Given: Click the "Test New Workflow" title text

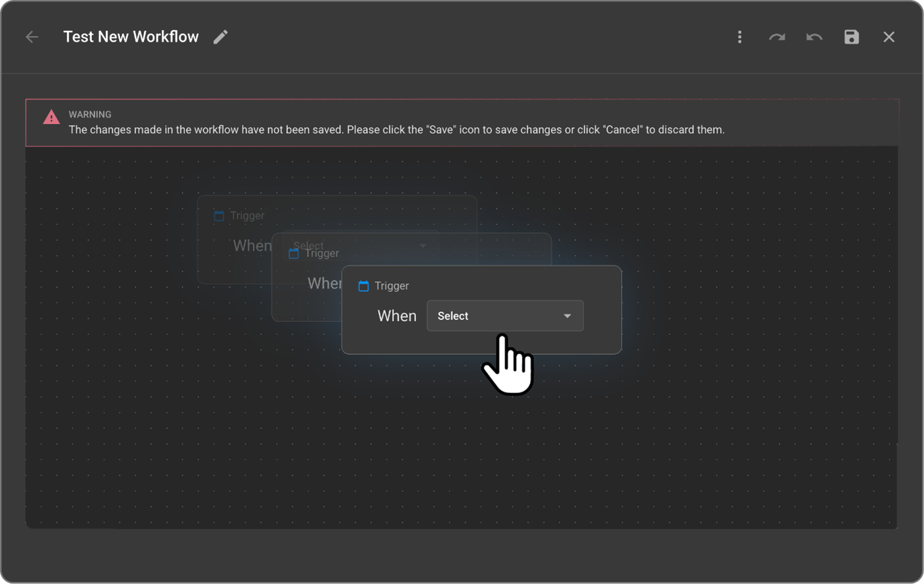Looking at the screenshot, I should pos(131,37).
